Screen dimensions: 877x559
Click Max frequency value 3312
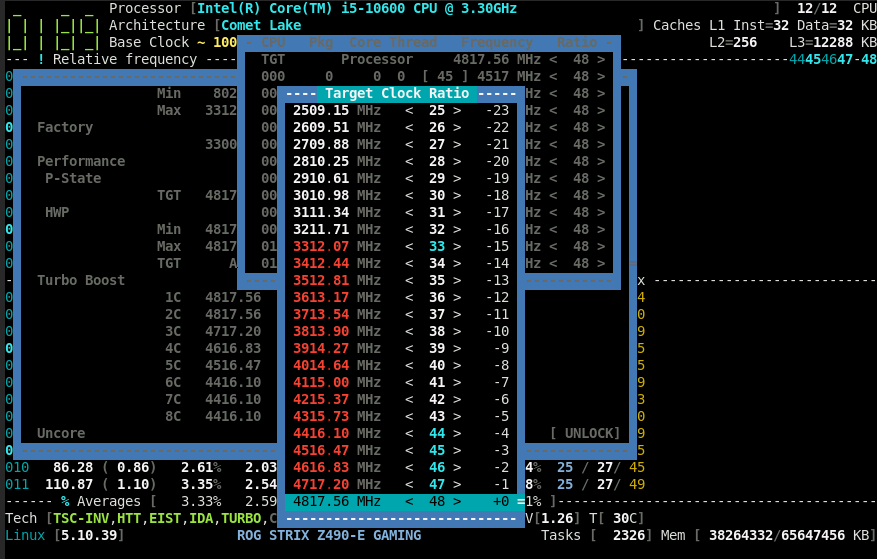pos(221,110)
